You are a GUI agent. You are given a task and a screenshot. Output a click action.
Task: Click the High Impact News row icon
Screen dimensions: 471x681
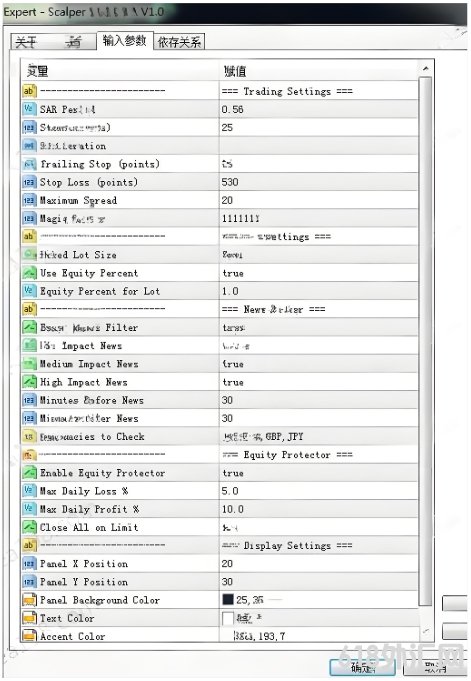click(x=29, y=382)
